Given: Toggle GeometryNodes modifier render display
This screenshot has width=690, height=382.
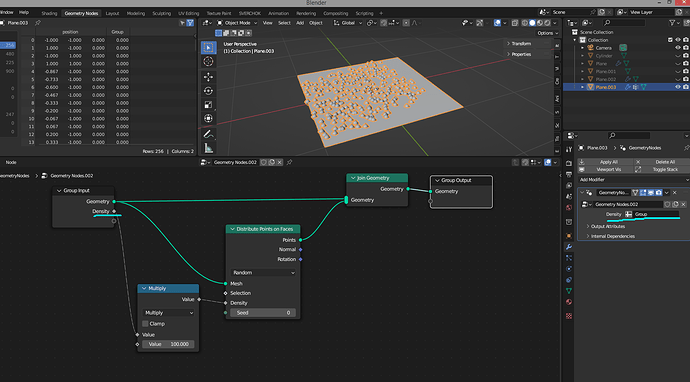Looking at the screenshot, I should (659, 193).
